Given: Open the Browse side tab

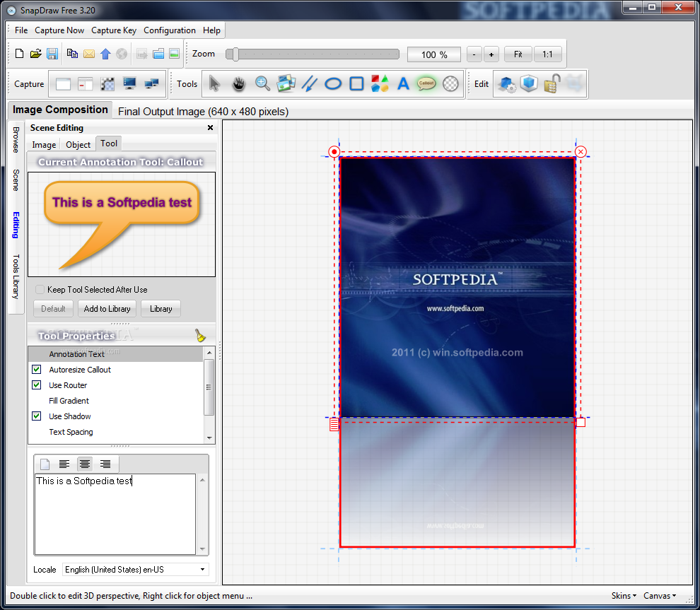Looking at the screenshot, I should (x=16, y=140).
